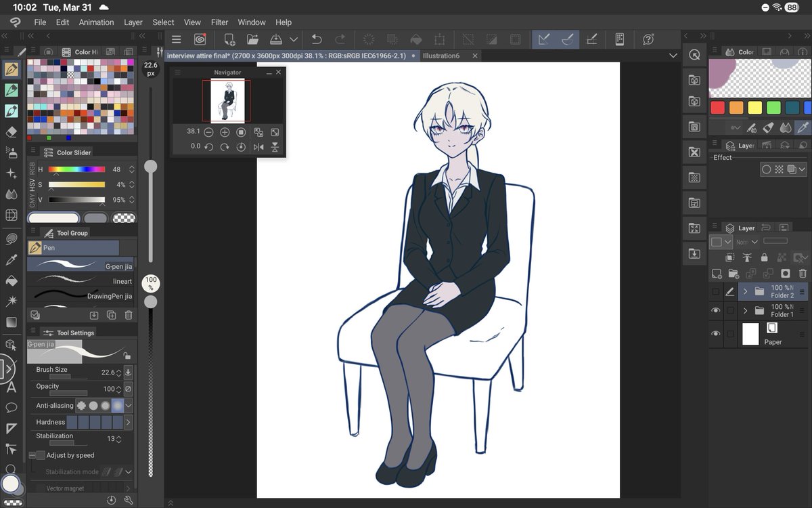Undo the last action
The width and height of the screenshot is (812, 508).
coord(316,39)
